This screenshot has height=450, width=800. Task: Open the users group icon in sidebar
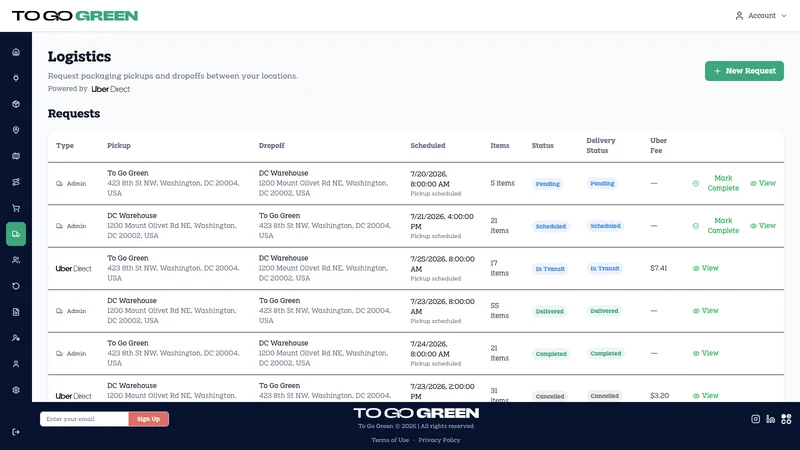tap(16, 260)
